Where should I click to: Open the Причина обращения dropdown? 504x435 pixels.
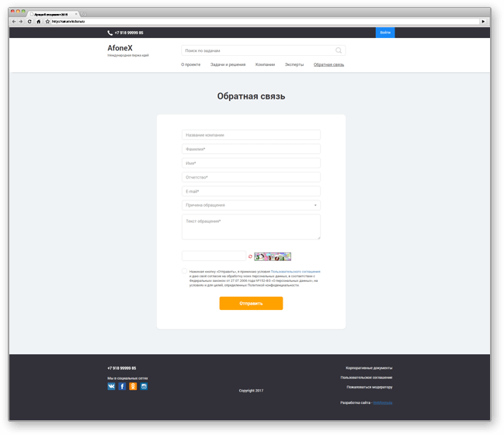[x=251, y=205]
